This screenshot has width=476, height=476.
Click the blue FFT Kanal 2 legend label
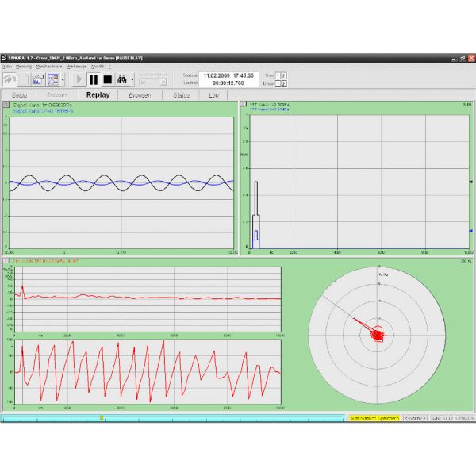(269, 109)
